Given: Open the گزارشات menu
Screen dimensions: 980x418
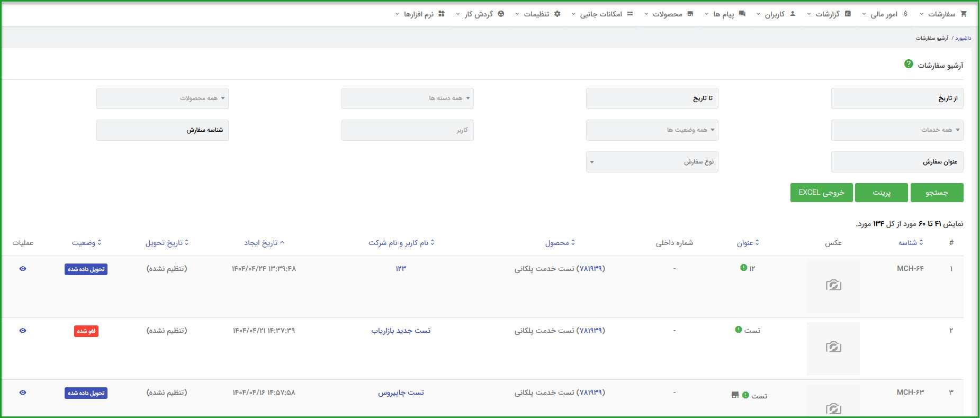Looking at the screenshot, I should click(828, 14).
